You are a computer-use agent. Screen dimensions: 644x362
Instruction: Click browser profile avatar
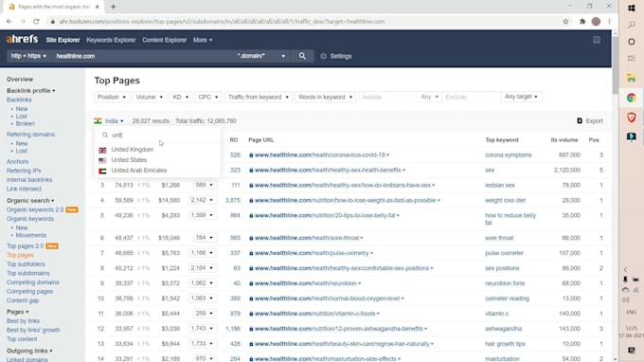596,22
